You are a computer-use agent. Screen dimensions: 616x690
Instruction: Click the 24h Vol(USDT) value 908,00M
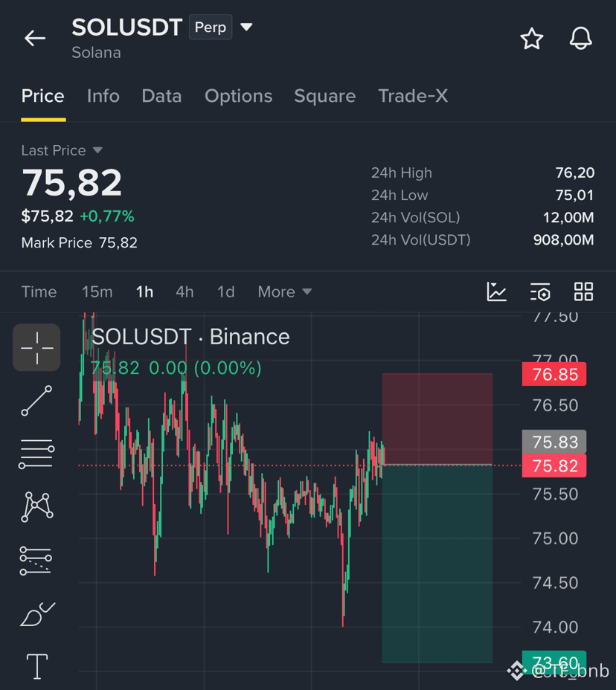click(x=563, y=240)
